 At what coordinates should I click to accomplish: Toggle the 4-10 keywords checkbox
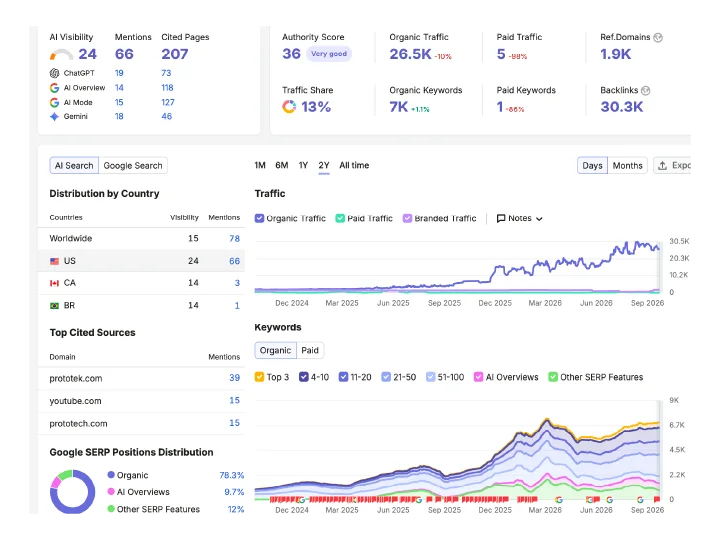(304, 377)
